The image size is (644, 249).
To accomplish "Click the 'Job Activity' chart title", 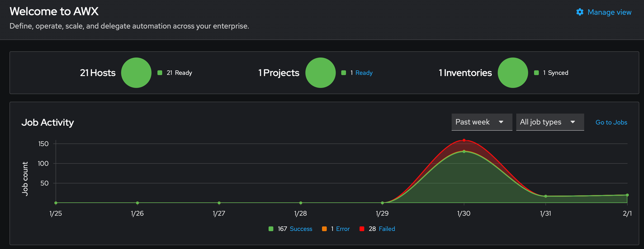I will 48,122.
